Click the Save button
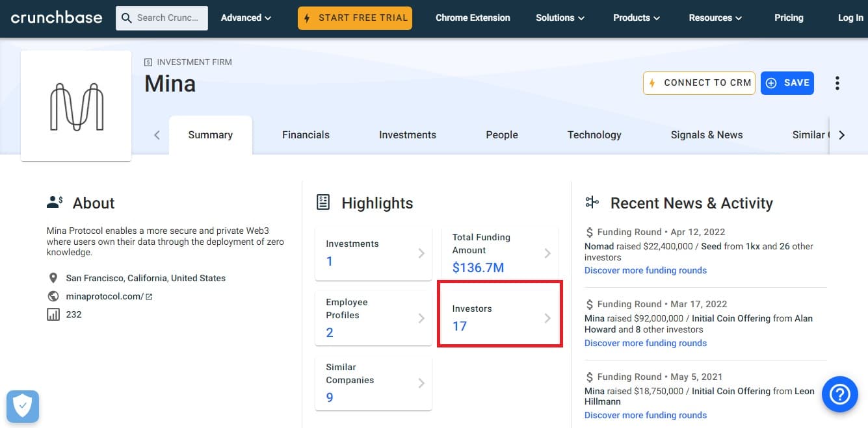 [x=787, y=83]
